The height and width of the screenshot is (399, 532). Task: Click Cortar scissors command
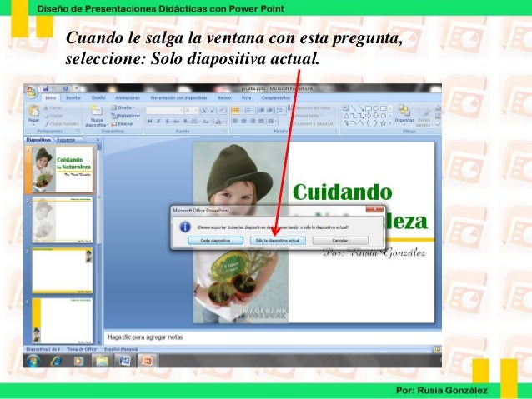(53, 107)
